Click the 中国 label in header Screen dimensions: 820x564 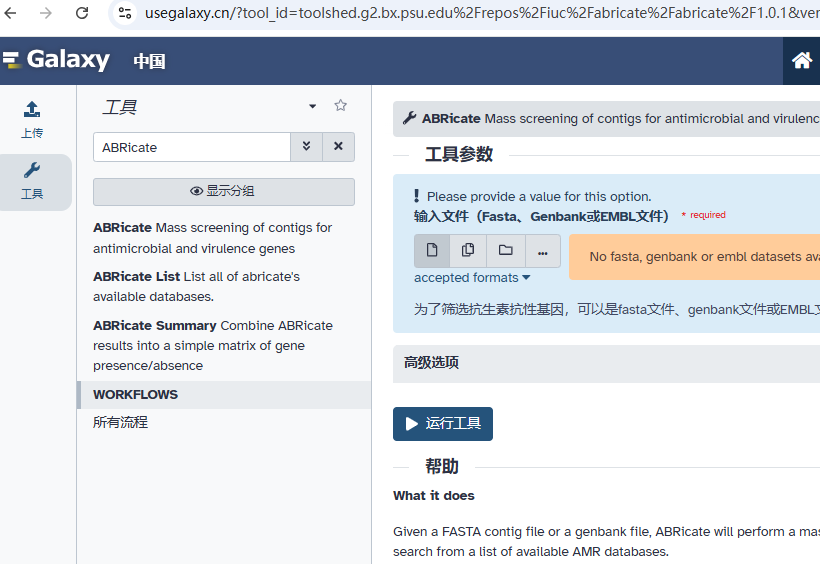click(x=150, y=61)
